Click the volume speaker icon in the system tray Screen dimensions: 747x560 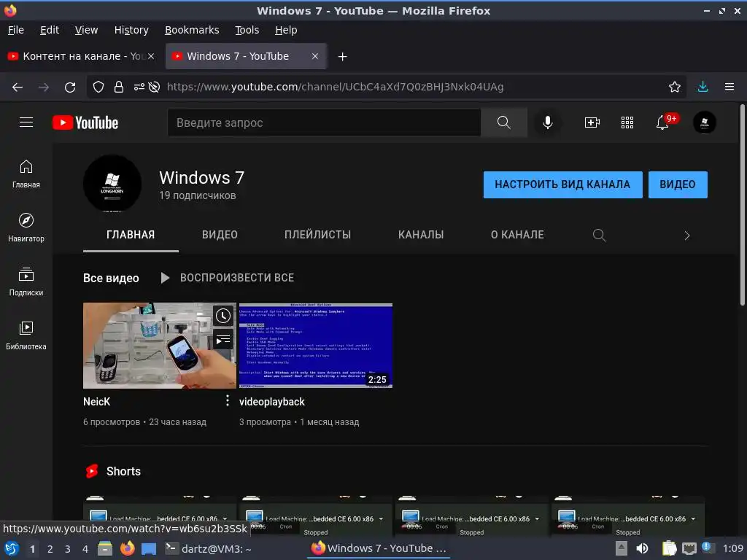tap(643, 548)
